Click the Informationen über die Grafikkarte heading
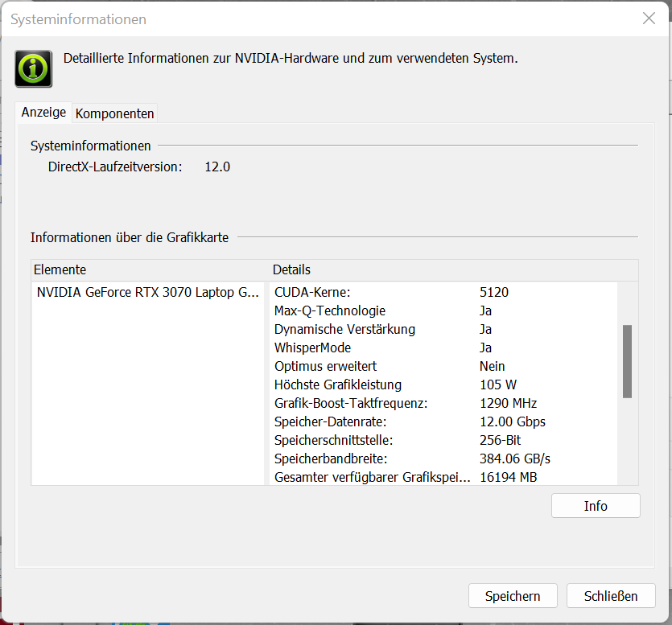This screenshot has width=672, height=625. point(130,237)
